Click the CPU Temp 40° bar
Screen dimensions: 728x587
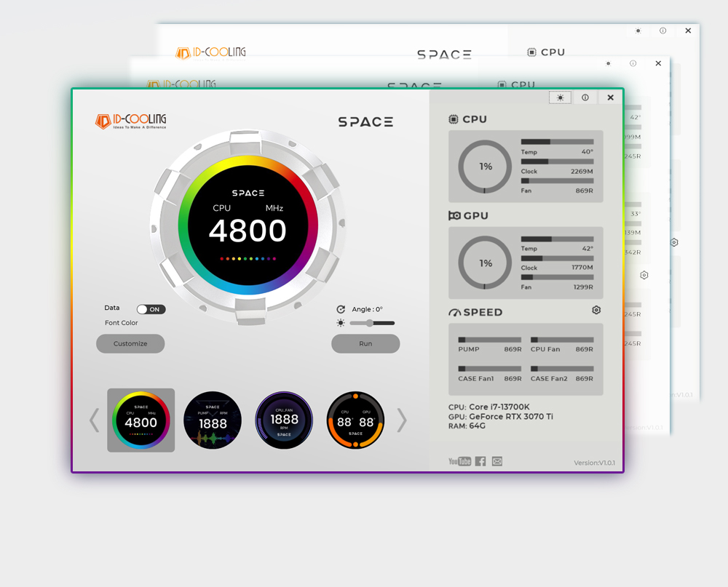(557, 142)
